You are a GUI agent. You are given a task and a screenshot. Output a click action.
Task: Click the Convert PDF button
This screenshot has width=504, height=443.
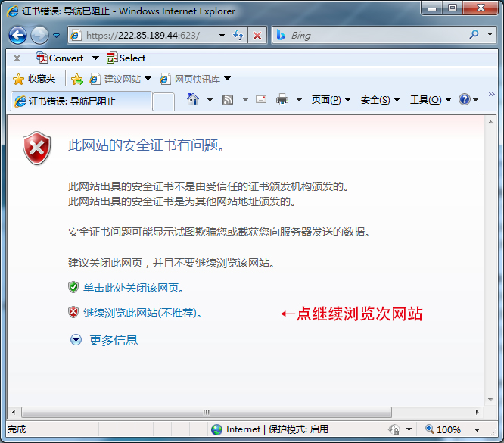pyautogui.click(x=59, y=58)
